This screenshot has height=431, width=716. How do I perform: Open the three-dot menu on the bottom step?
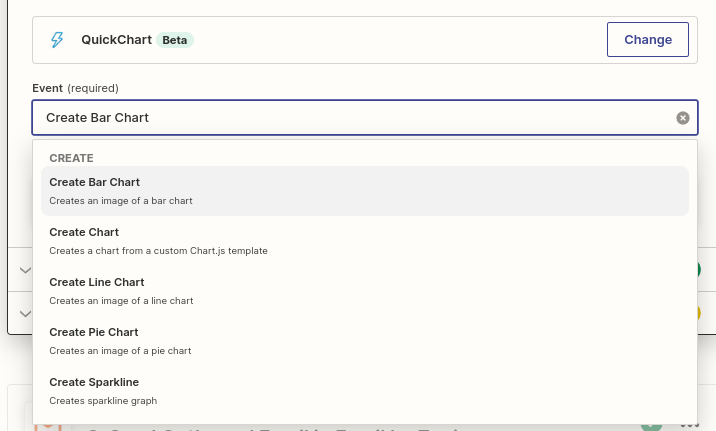point(689,425)
